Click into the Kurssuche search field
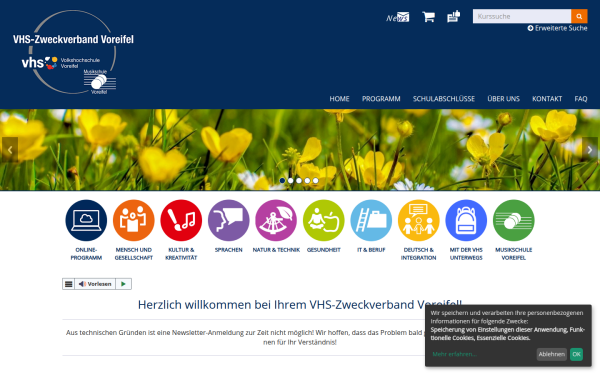The width and height of the screenshot is (600, 375). (x=522, y=16)
